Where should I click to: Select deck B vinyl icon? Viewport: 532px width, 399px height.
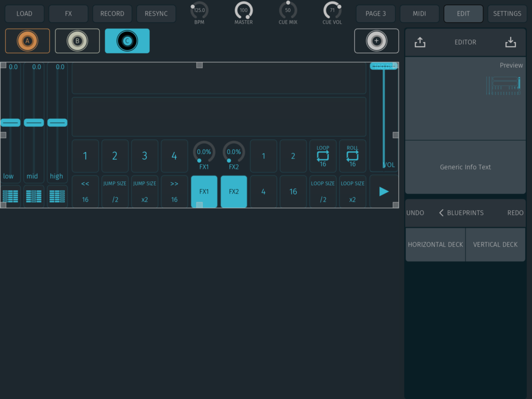pyautogui.click(x=77, y=41)
